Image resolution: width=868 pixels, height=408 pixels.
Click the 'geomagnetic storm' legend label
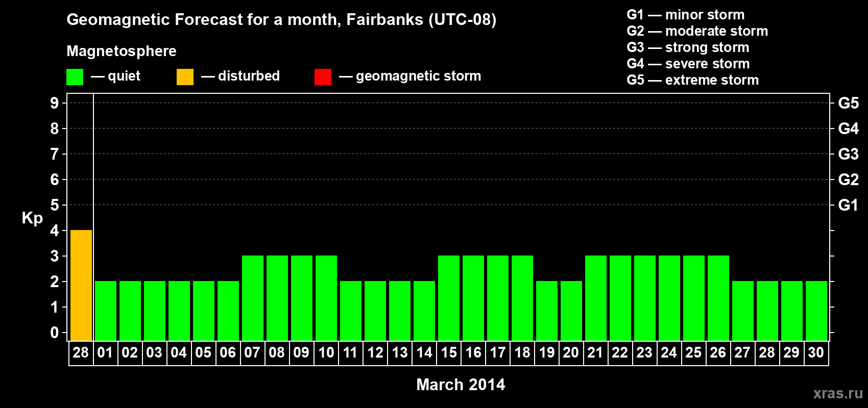(x=418, y=76)
